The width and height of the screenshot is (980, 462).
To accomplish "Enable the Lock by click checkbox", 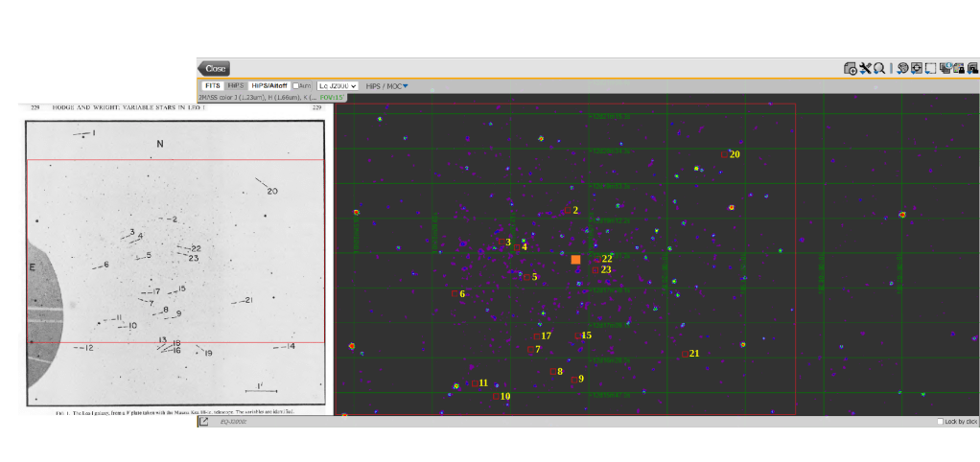I will click(940, 422).
